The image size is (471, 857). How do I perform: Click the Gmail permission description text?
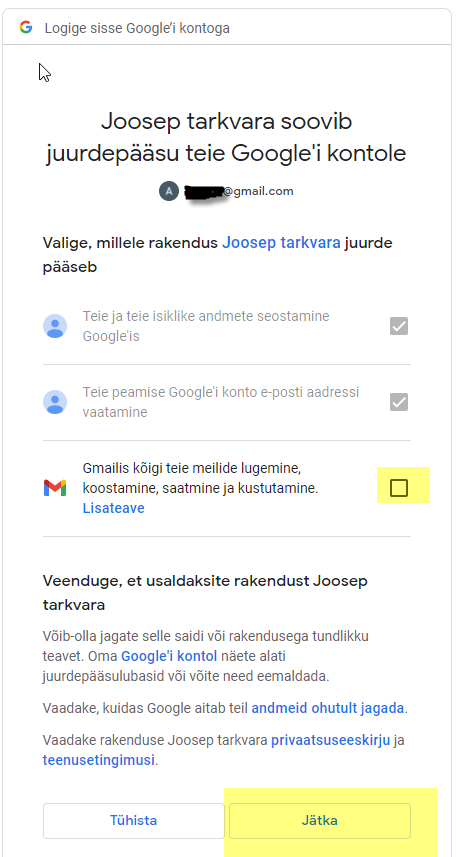[x=201, y=478]
